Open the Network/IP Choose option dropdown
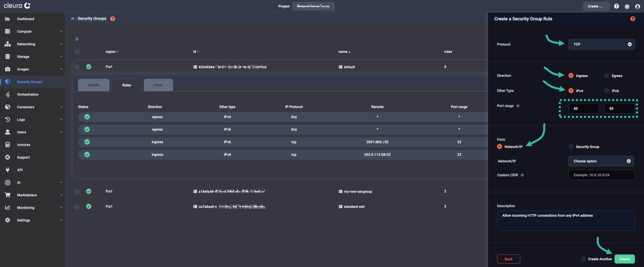Viewport: 644px width, 267px height. coord(601,161)
